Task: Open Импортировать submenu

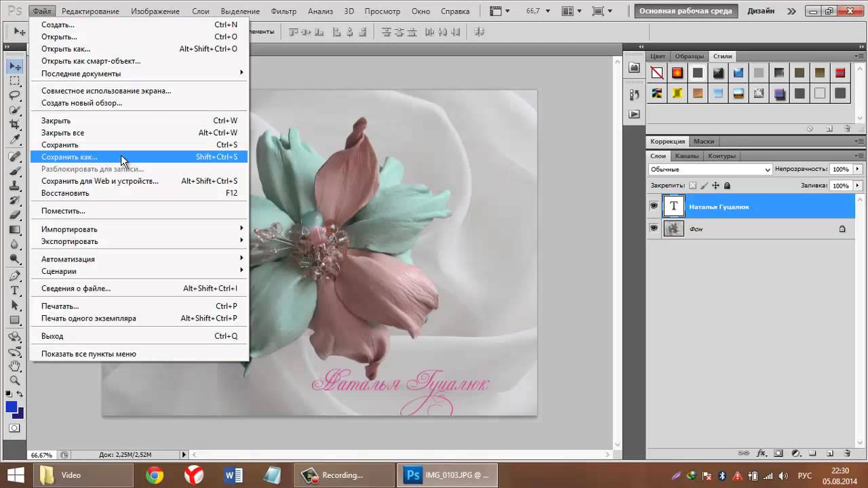Action: [x=139, y=229]
